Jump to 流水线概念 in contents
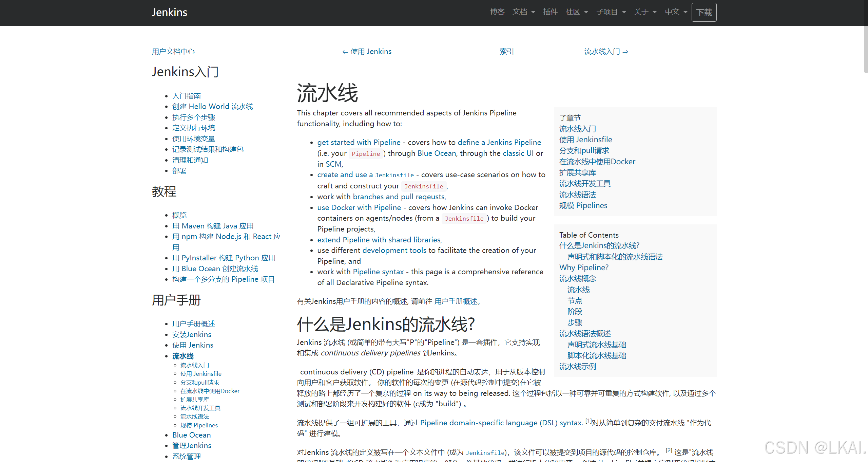 click(x=577, y=279)
